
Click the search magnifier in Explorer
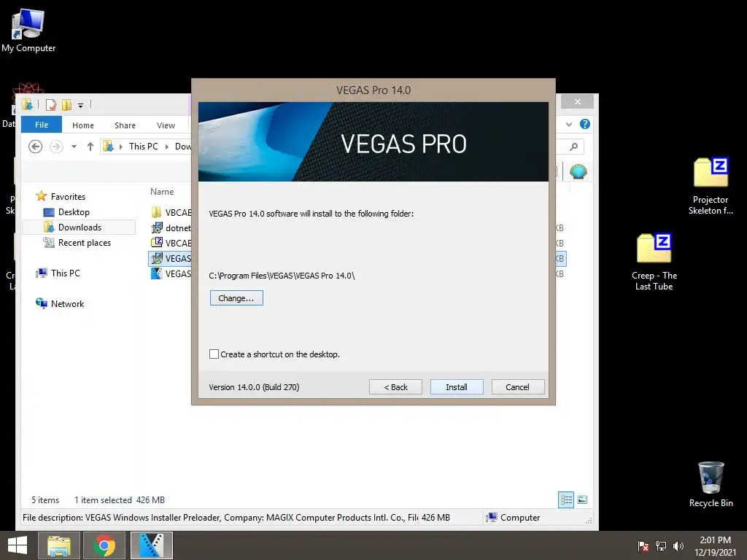click(x=574, y=147)
